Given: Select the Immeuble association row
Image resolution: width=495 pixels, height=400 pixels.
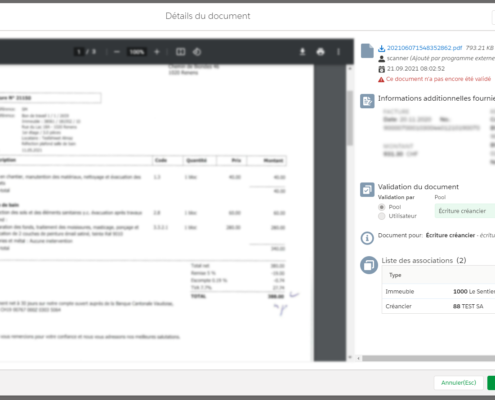Looking at the screenshot, I should (x=438, y=291).
